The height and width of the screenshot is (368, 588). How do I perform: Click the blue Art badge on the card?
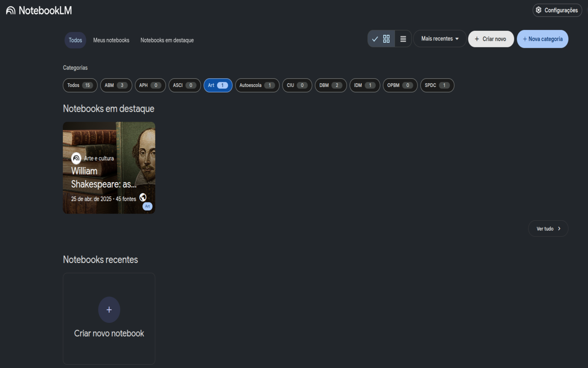147,206
